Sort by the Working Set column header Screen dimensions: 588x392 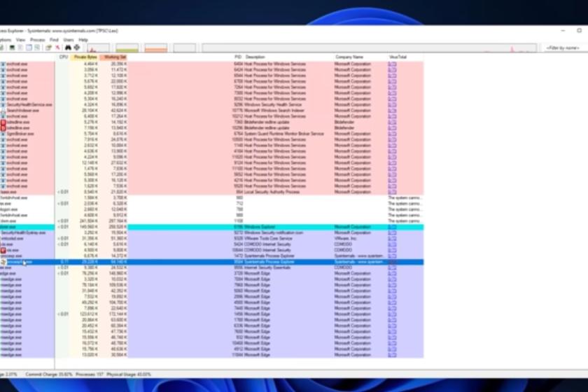click(113, 57)
